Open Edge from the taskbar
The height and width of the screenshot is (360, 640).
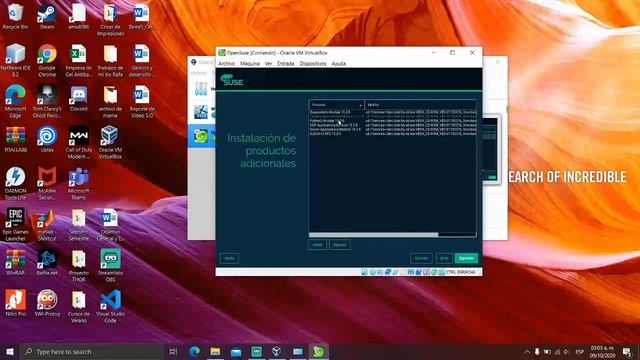pyautogui.click(x=195, y=351)
